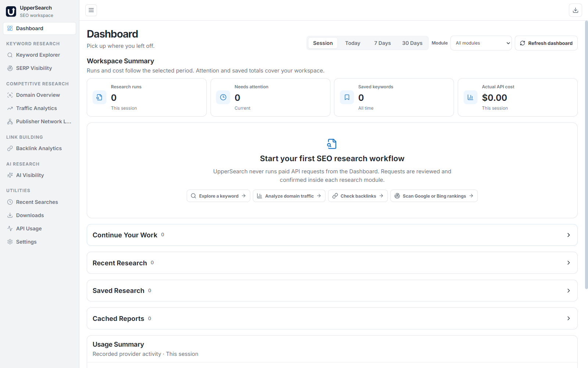Screen dimensions: 588x368
Task: Open Backlink Analytics in sidebar
Action: click(x=40, y=148)
